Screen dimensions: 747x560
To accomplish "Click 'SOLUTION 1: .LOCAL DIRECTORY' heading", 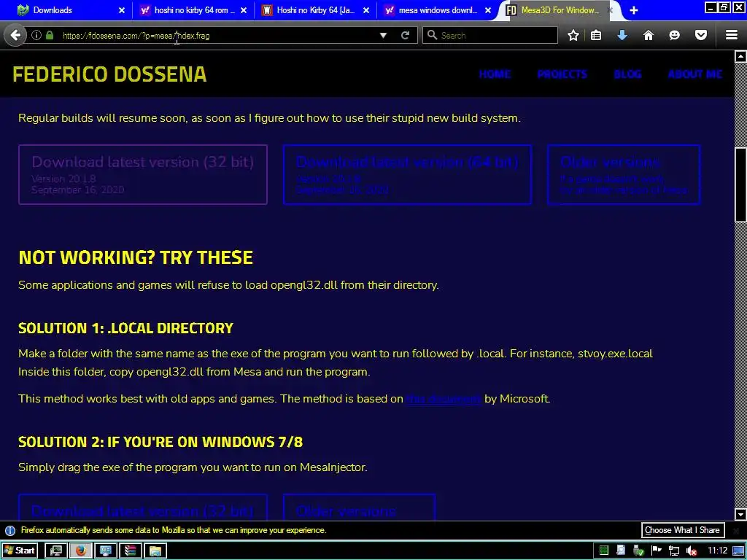I will click(x=125, y=328).
